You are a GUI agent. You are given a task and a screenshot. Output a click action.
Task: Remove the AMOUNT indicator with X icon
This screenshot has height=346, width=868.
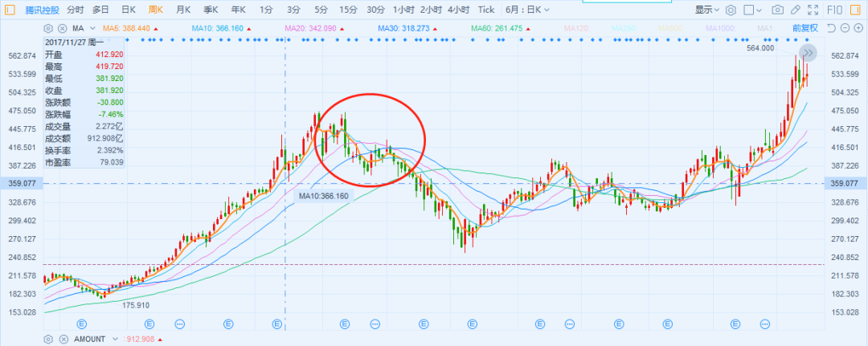[x=63, y=339]
